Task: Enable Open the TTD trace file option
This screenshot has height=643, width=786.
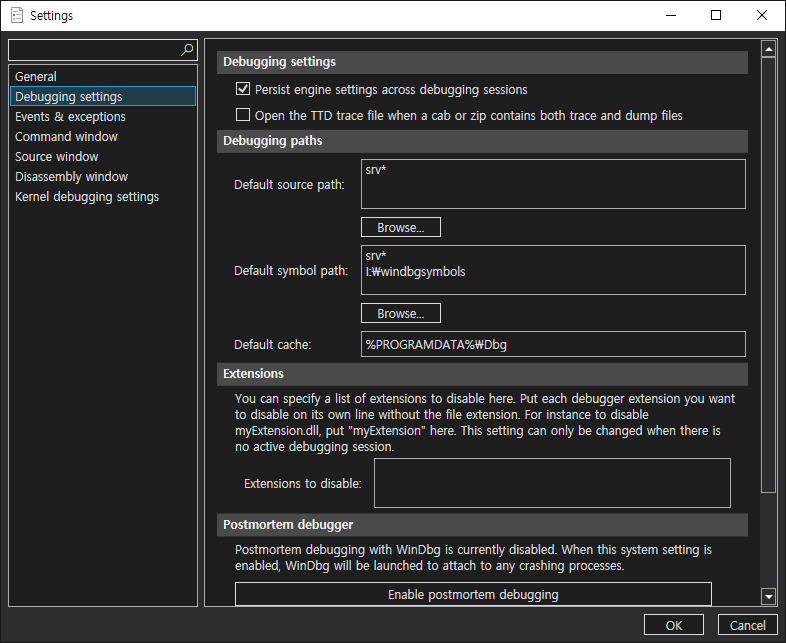Action: tap(243, 115)
